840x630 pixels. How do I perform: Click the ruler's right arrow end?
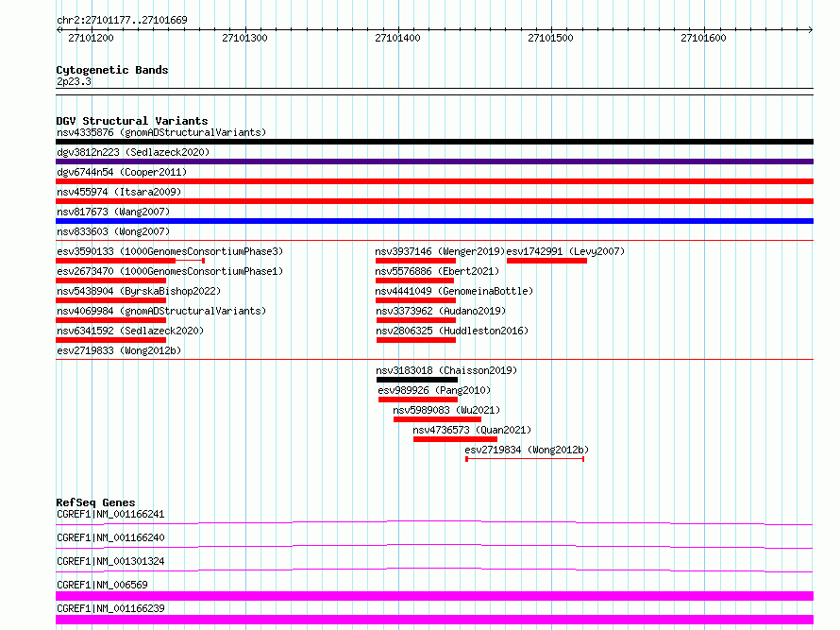tap(811, 29)
